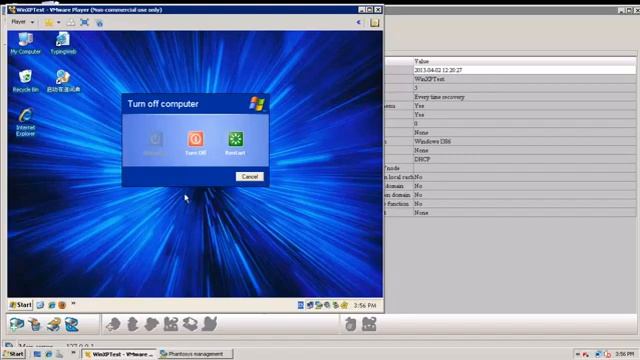Click the second colored icon in Phantosys toolbar
The image size is (640, 360).
[x=35, y=324]
